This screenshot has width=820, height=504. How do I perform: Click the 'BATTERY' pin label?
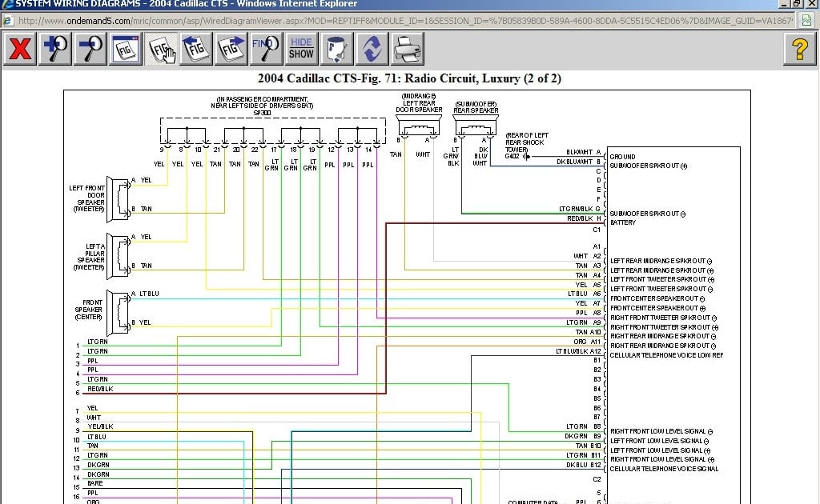(623, 222)
